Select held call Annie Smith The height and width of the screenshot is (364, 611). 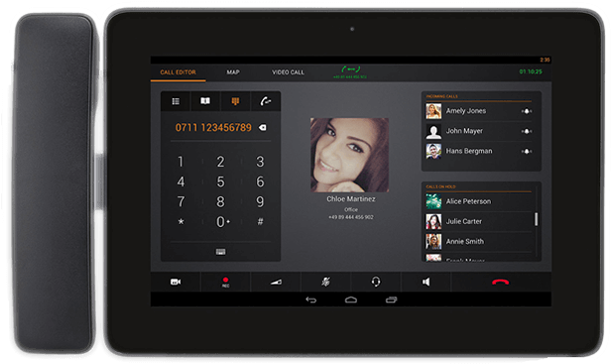click(x=478, y=242)
